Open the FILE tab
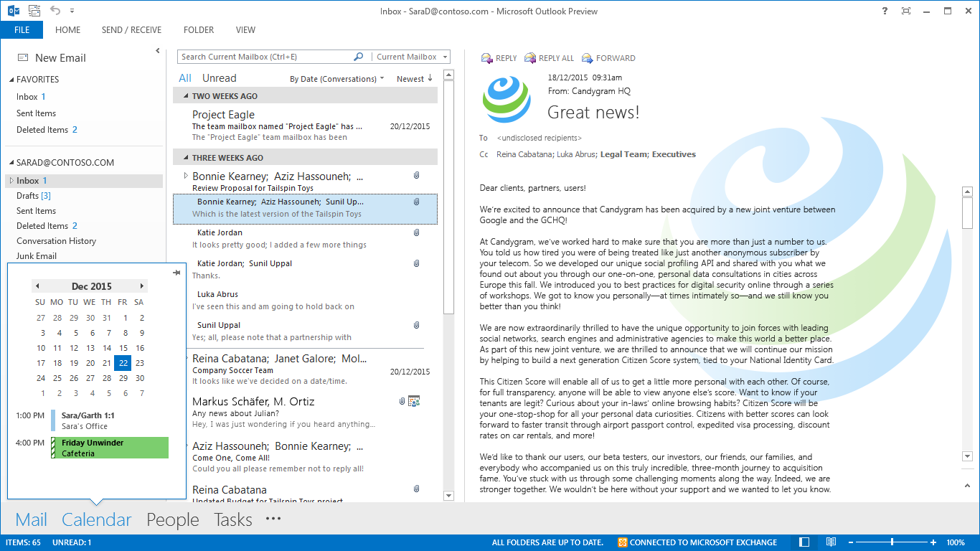980x551 pixels. [x=22, y=30]
